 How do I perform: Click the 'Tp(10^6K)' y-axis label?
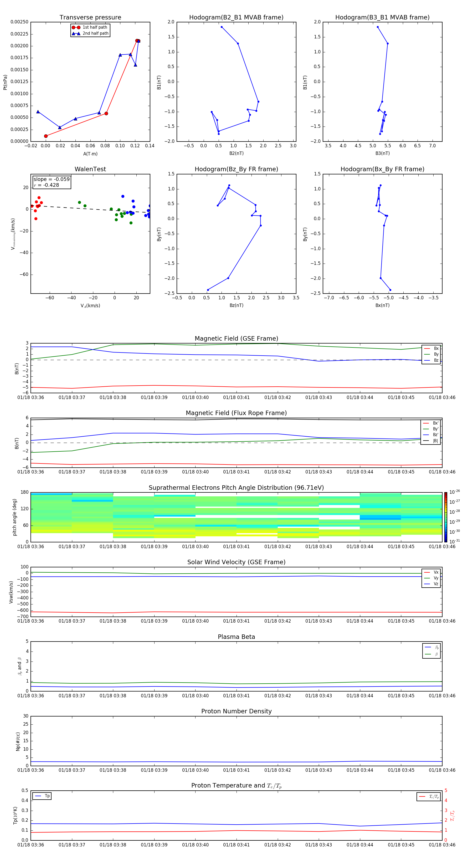[15, 815]
